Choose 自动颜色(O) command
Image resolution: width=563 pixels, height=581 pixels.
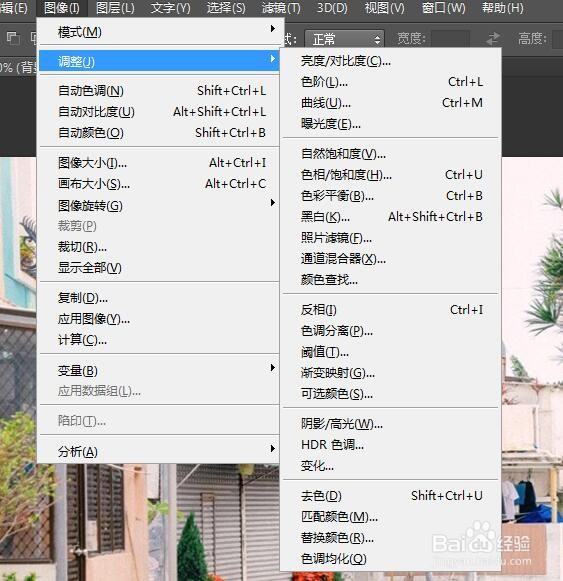click(159, 133)
